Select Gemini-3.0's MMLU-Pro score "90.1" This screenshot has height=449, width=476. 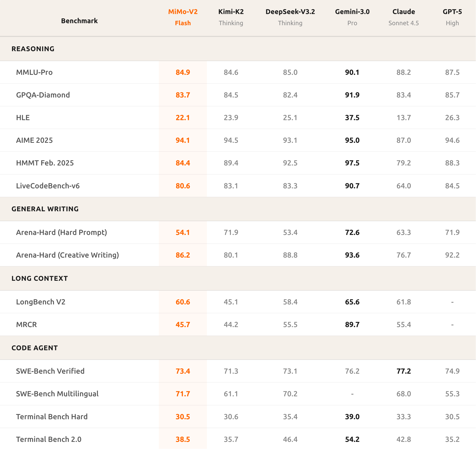(352, 72)
